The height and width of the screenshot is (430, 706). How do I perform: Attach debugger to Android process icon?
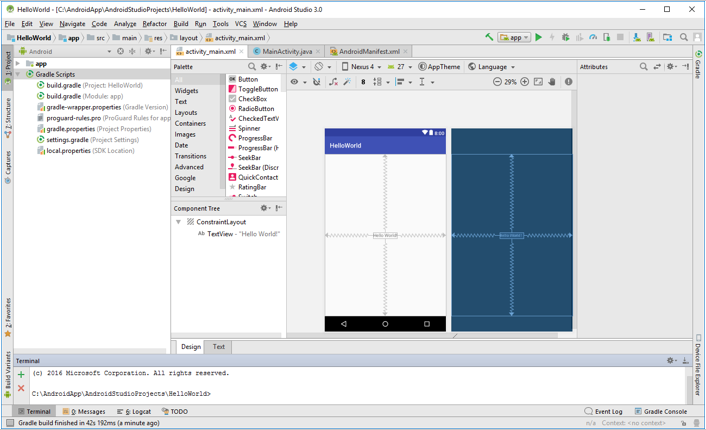(606, 37)
